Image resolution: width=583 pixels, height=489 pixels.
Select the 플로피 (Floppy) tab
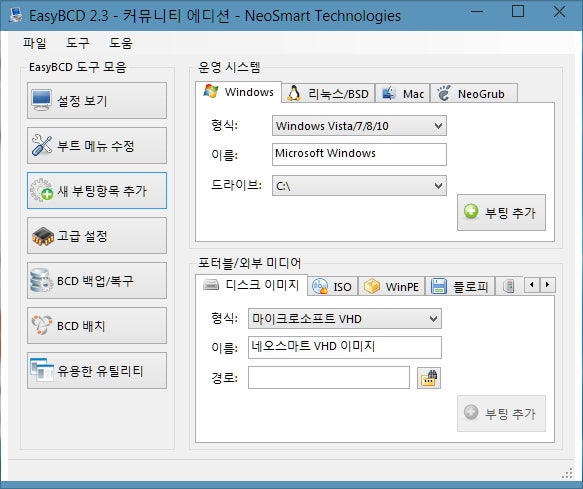point(460,286)
